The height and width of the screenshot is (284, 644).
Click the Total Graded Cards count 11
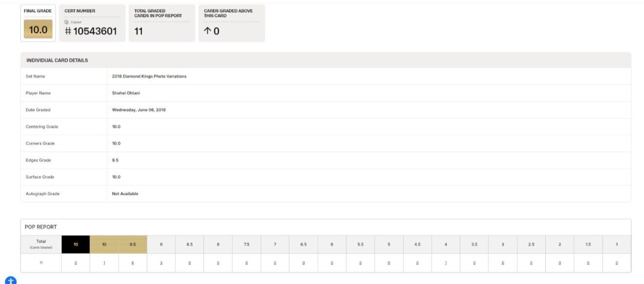coord(139,31)
